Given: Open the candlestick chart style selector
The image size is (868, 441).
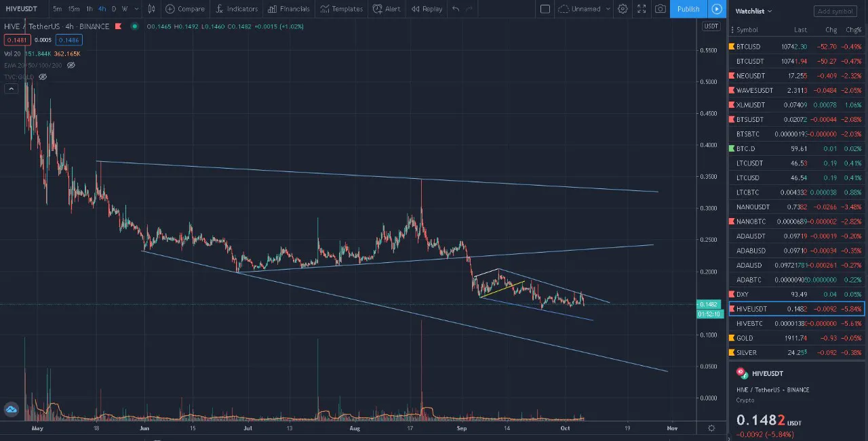Looking at the screenshot, I should click(151, 9).
